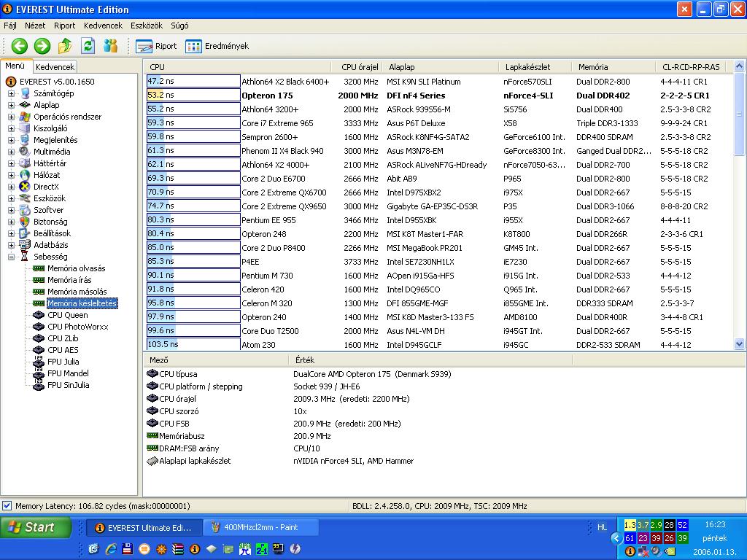The image size is (747, 560).
Task: Open the Riport toolbar button
Action: [x=156, y=46]
